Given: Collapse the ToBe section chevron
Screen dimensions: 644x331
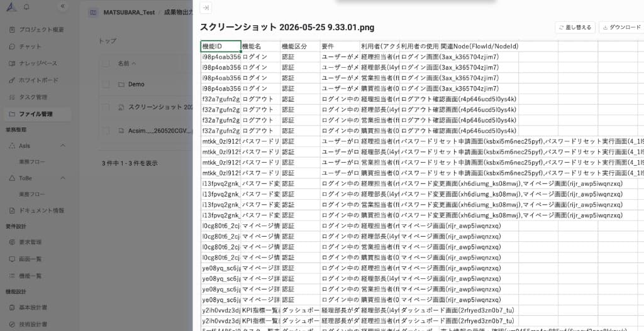Looking at the screenshot, I should [x=63, y=178].
